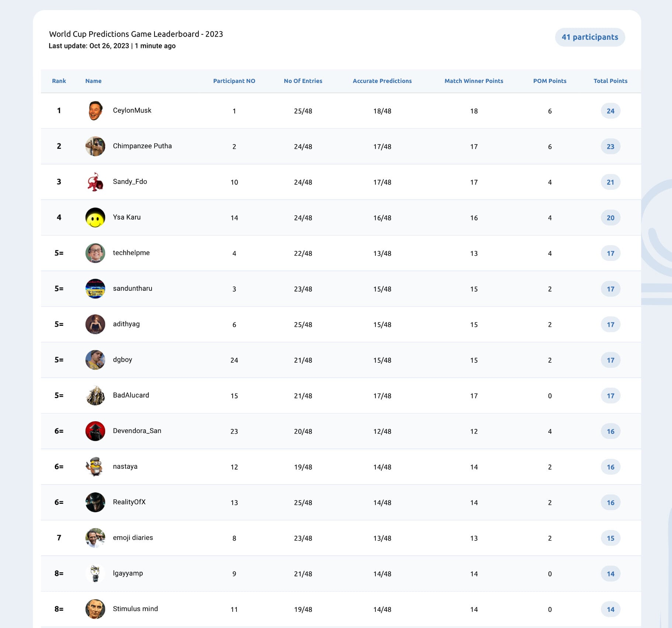Viewport: 672px width, 628px height.
Task: Select Sandy_Fdo's red creature avatar
Action: (x=95, y=182)
